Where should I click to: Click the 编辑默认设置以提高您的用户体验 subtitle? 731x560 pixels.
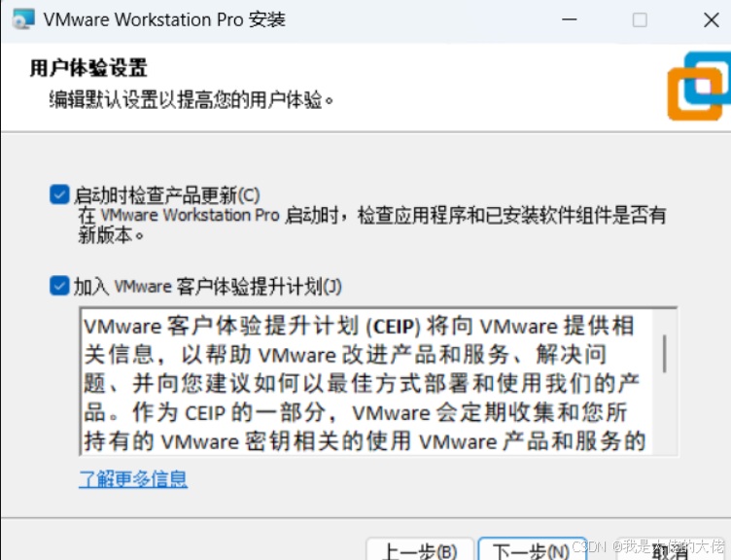191,100
